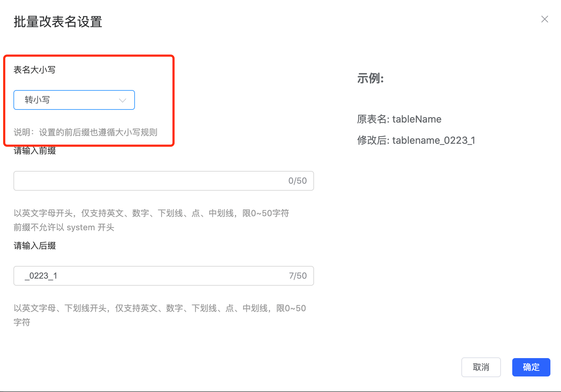Confirm settings with the 确定 button
This screenshot has height=392, width=561.
[x=531, y=367]
